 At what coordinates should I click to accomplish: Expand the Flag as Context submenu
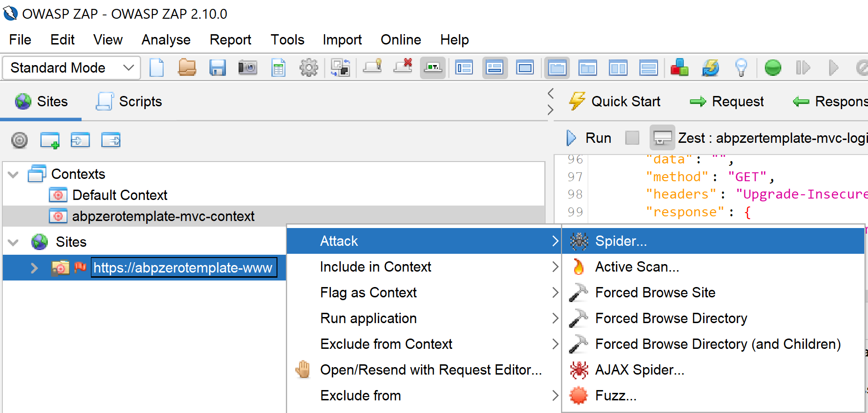(424, 293)
